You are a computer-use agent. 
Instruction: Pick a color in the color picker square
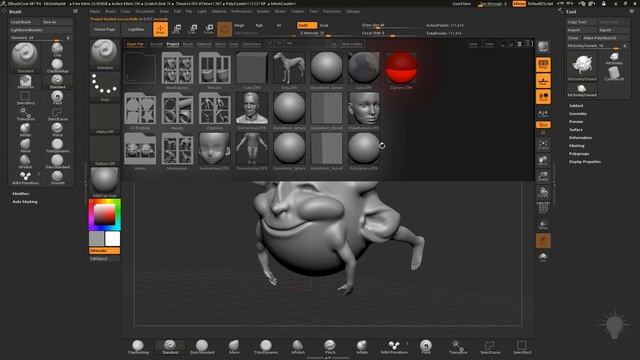pos(104,214)
